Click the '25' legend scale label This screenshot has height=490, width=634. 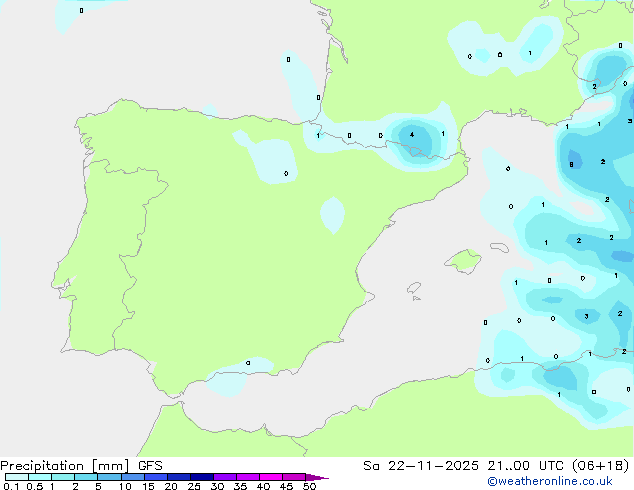coord(194,486)
